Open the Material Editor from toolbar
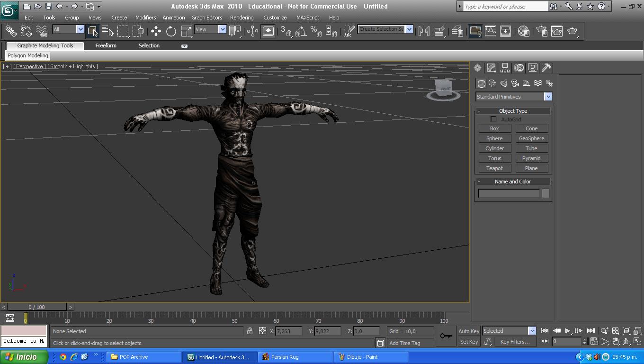The width and height of the screenshot is (644, 364). click(523, 31)
